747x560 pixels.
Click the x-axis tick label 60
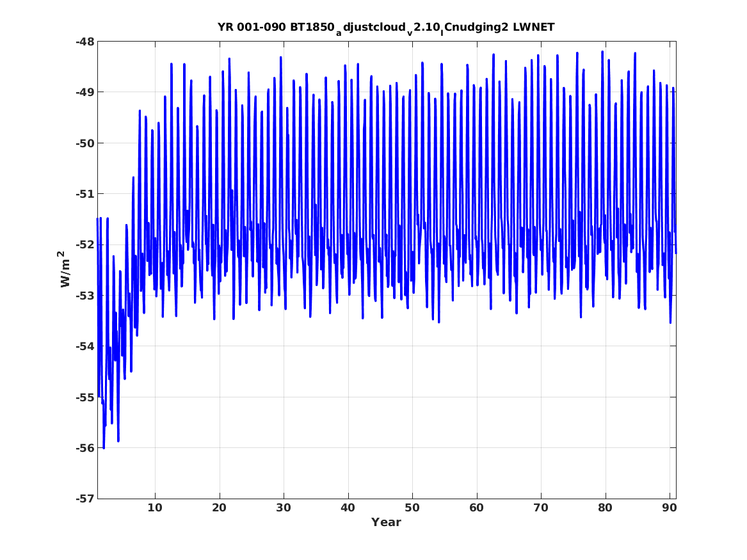pos(476,508)
